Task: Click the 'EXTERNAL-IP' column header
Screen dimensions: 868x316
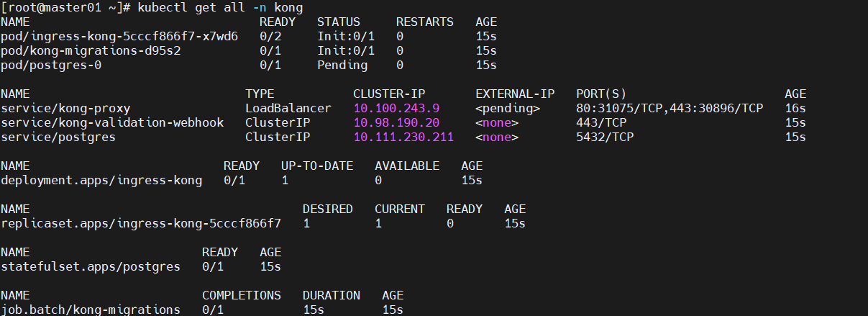Action: pos(515,94)
